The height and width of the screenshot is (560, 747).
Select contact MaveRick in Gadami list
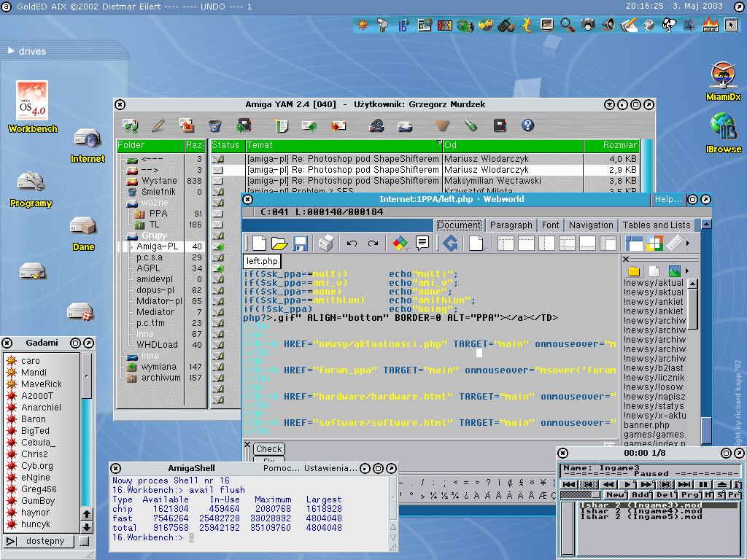42,384
